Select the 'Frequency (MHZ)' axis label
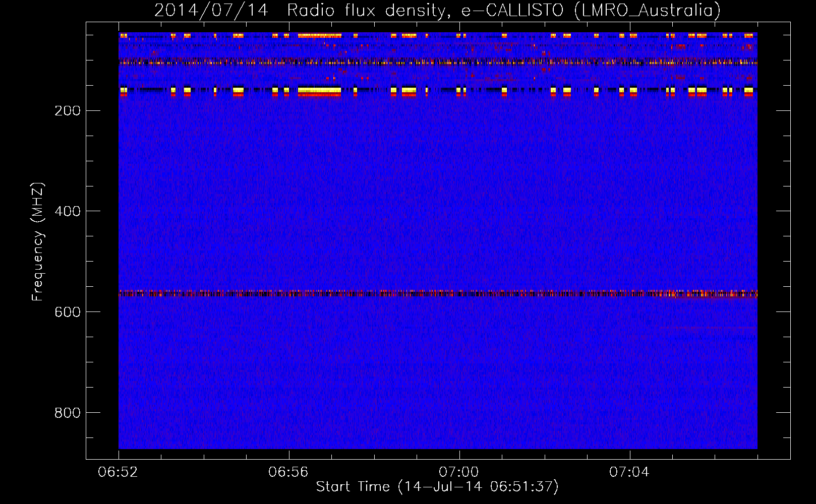The image size is (816, 504). (x=38, y=241)
